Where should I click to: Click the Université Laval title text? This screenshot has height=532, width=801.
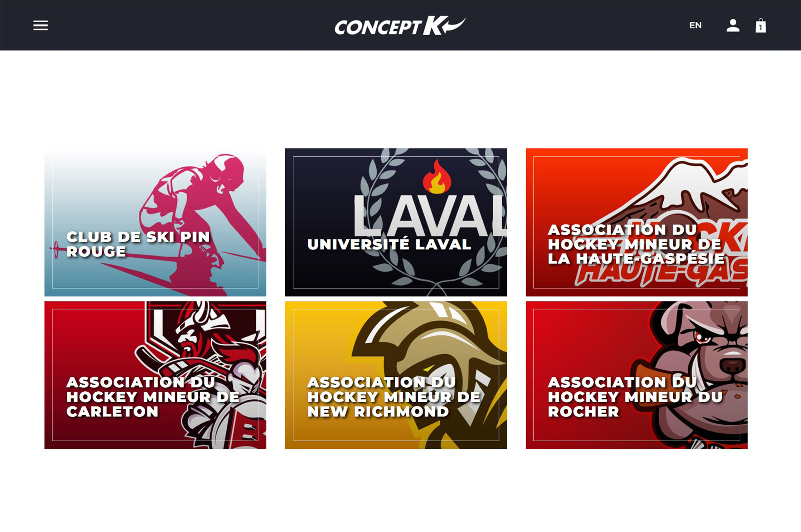[389, 244]
